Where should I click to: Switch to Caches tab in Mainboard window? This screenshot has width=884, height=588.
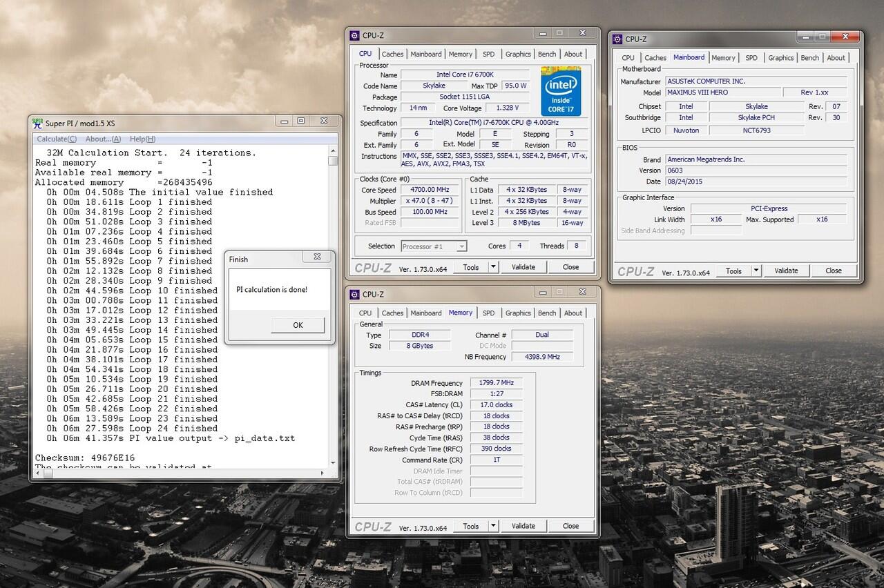click(x=655, y=58)
